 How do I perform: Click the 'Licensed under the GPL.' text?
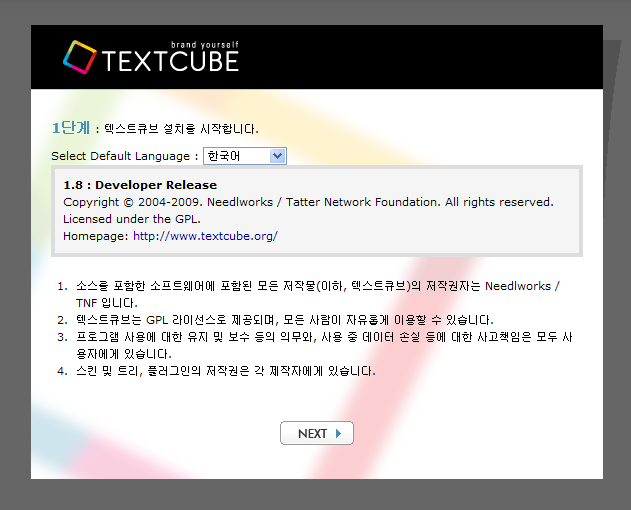pos(132,219)
